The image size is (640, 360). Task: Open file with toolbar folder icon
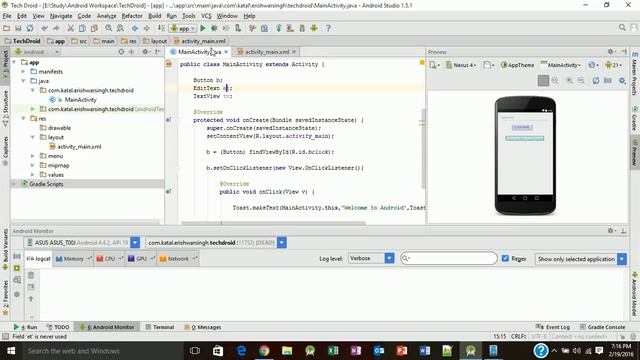7,28
